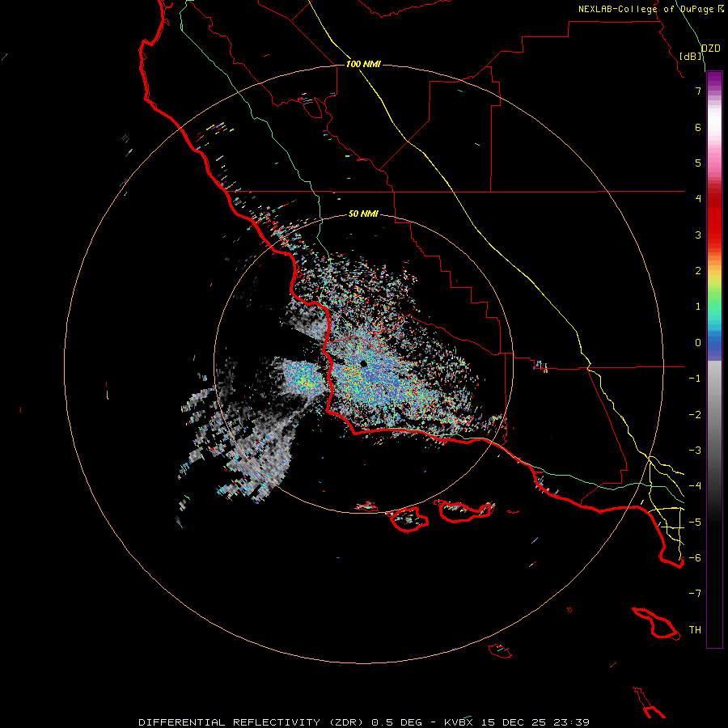Click the -7 dB legend value
This screenshot has width=728, height=728.
(695, 594)
